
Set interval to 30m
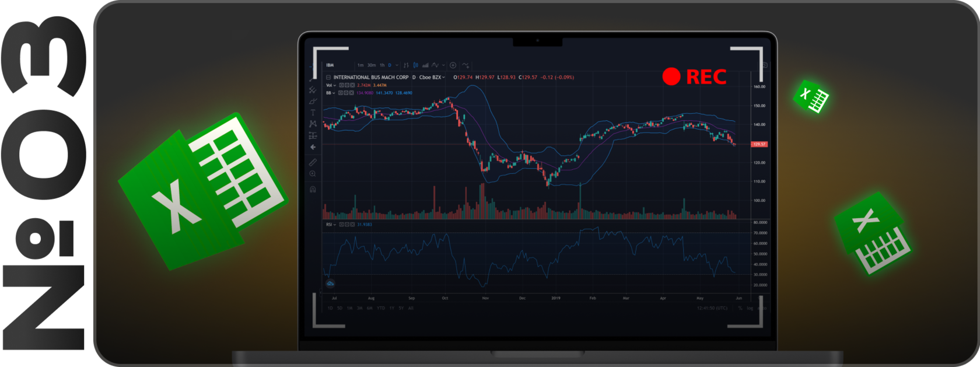372,65
